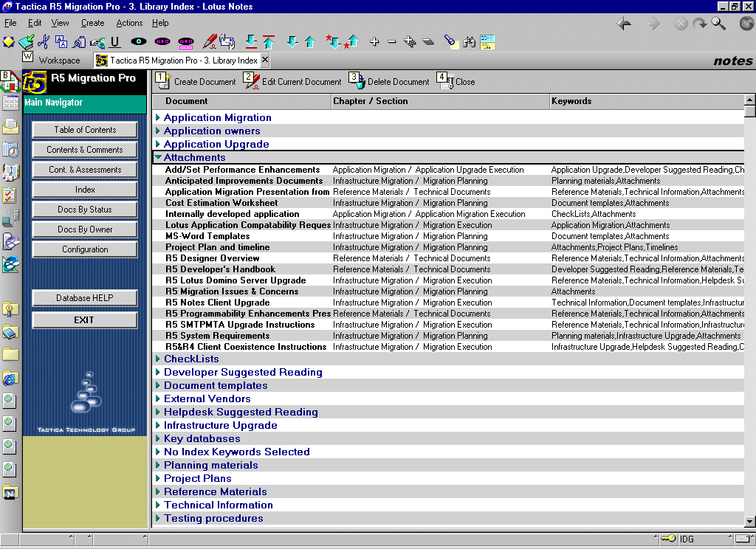Expand the External Vendors category
The width and height of the screenshot is (756, 549).
pos(158,398)
